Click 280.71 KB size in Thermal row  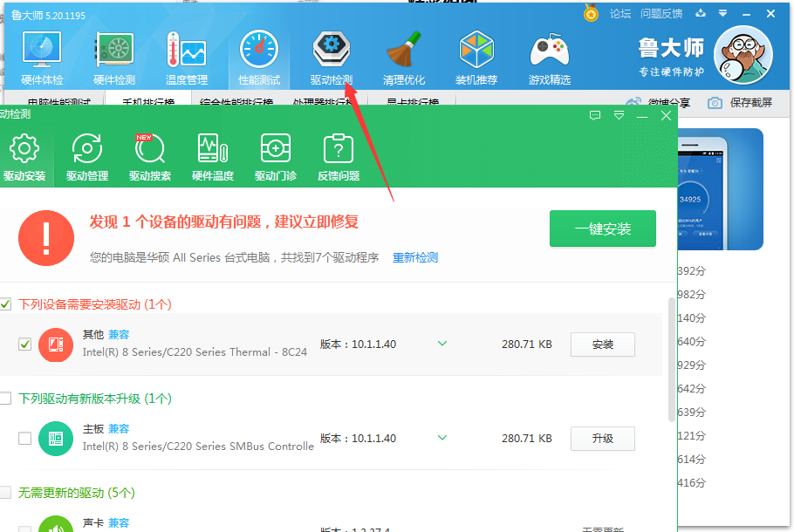527,344
